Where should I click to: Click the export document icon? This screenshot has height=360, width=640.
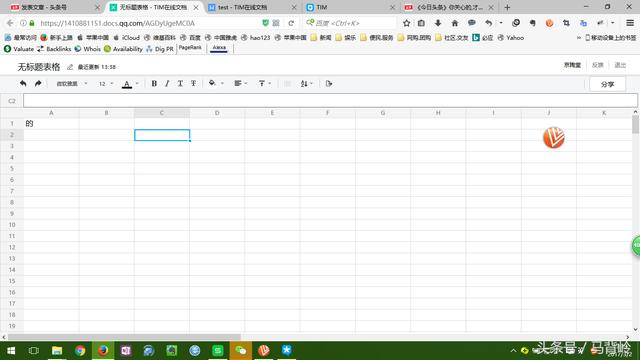coord(329,84)
